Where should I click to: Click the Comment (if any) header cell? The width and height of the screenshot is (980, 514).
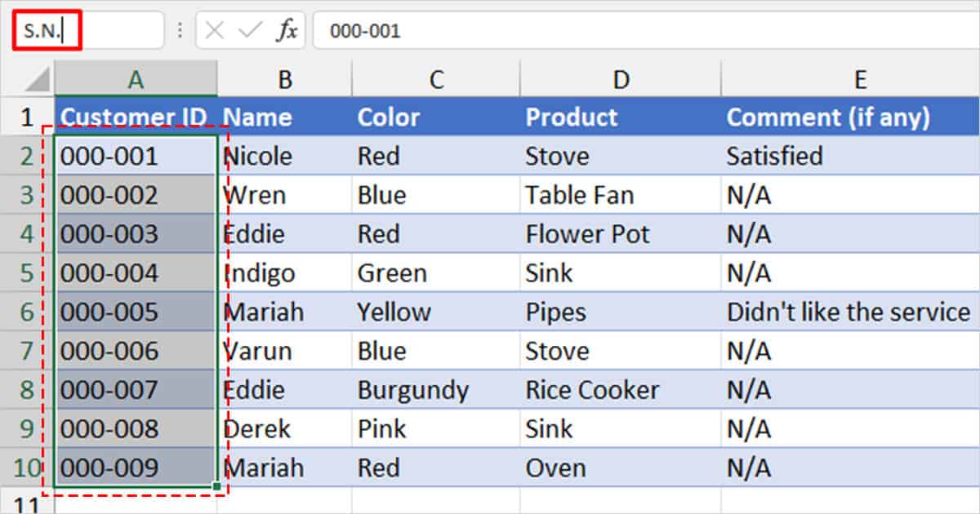point(849,117)
